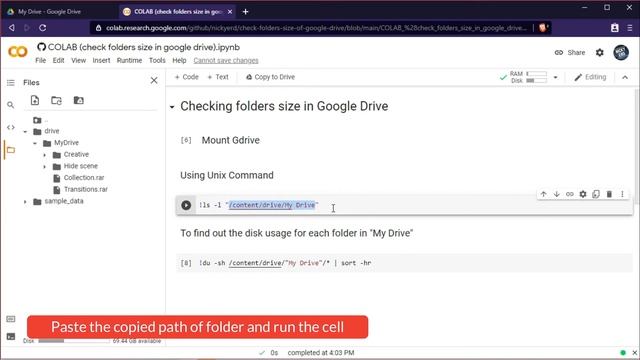This screenshot has width=640, height=360.
Task: Open the Insert menu
Action: click(x=101, y=60)
